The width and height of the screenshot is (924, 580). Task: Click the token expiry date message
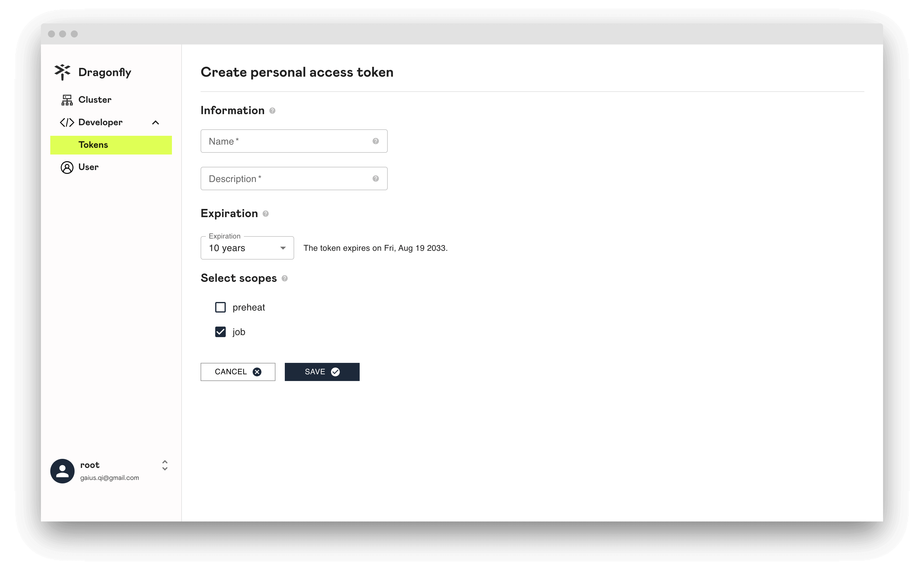click(x=375, y=248)
